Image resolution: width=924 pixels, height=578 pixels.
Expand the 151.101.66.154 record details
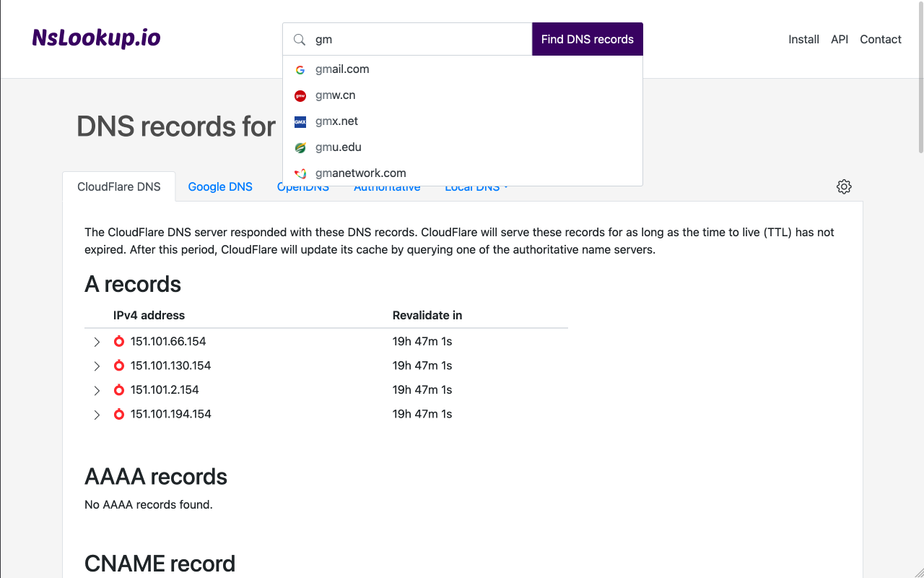pyautogui.click(x=97, y=341)
